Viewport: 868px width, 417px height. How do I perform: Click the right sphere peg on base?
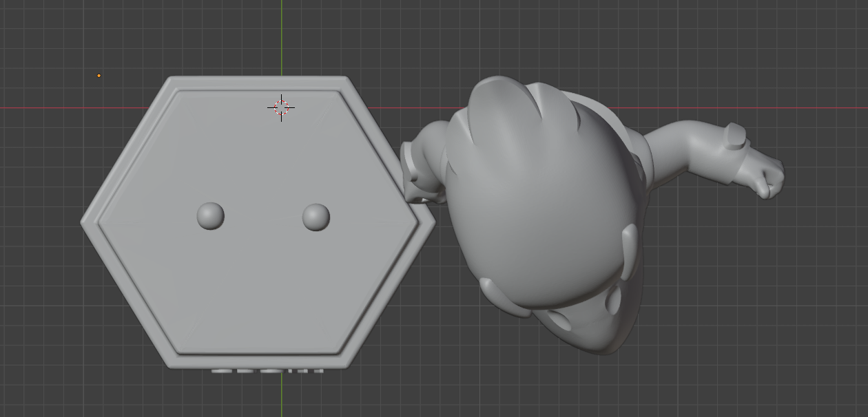316,217
